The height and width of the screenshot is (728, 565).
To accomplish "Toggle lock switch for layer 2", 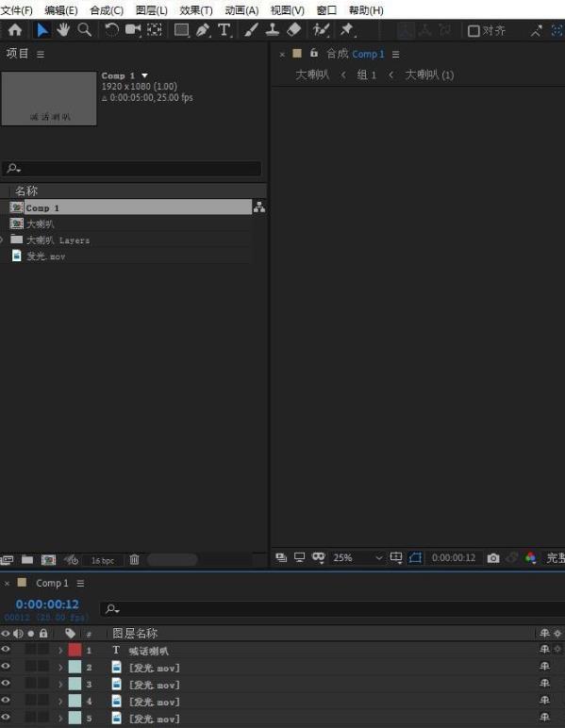I will [x=43, y=667].
